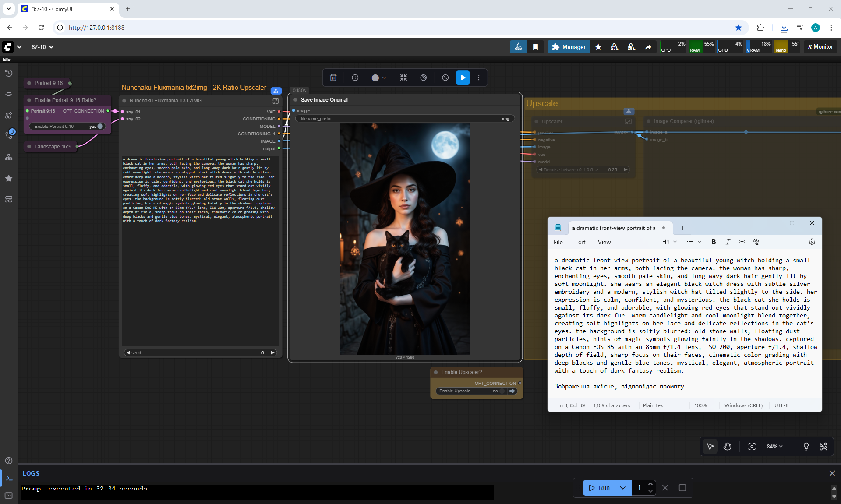Toggle Enable Portrait 9:16 switch
841x504 pixels.
(99, 126)
